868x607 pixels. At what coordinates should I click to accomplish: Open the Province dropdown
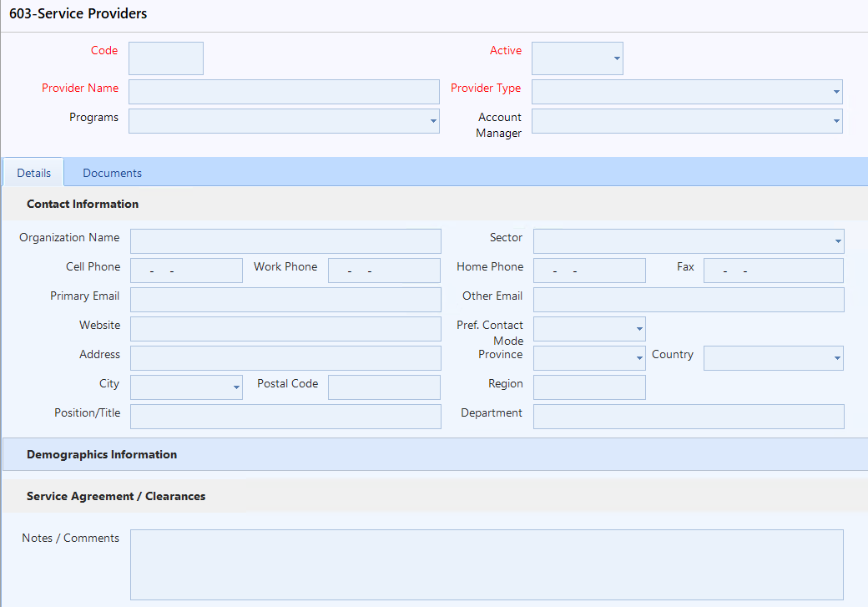click(589, 358)
